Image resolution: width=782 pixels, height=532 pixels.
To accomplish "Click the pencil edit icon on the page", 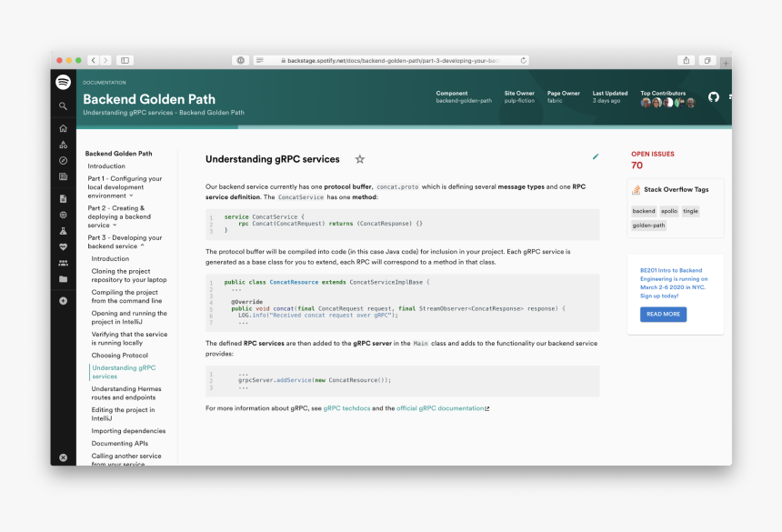I will [596, 156].
